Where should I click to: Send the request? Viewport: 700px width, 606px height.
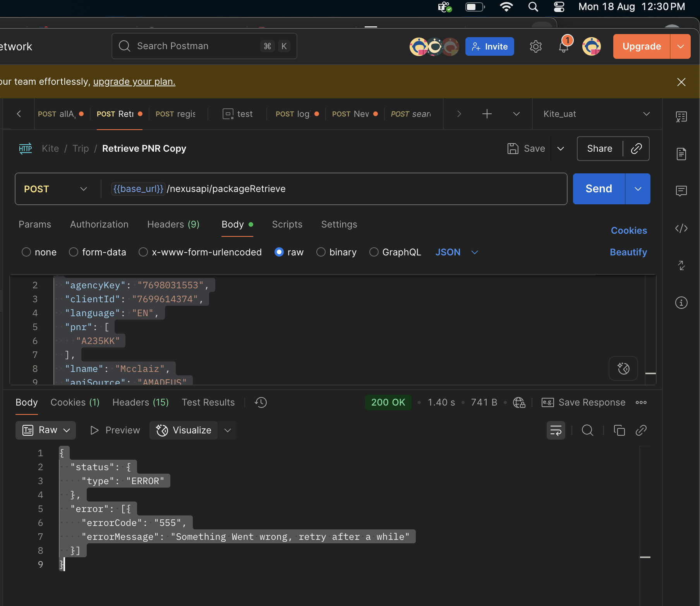599,189
